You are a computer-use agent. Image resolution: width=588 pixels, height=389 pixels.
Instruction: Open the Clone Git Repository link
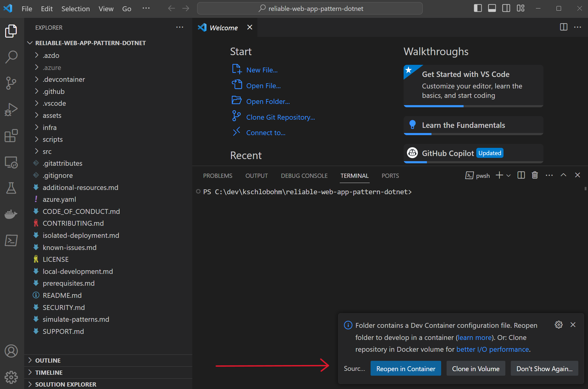pyautogui.click(x=280, y=117)
